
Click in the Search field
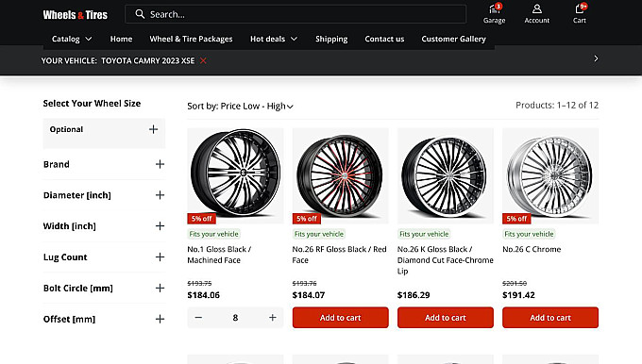click(x=296, y=14)
